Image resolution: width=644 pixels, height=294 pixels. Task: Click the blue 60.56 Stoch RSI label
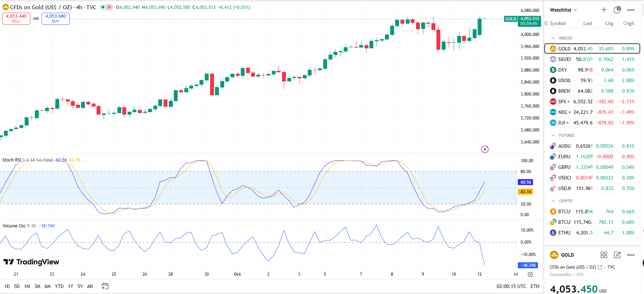tap(526, 182)
